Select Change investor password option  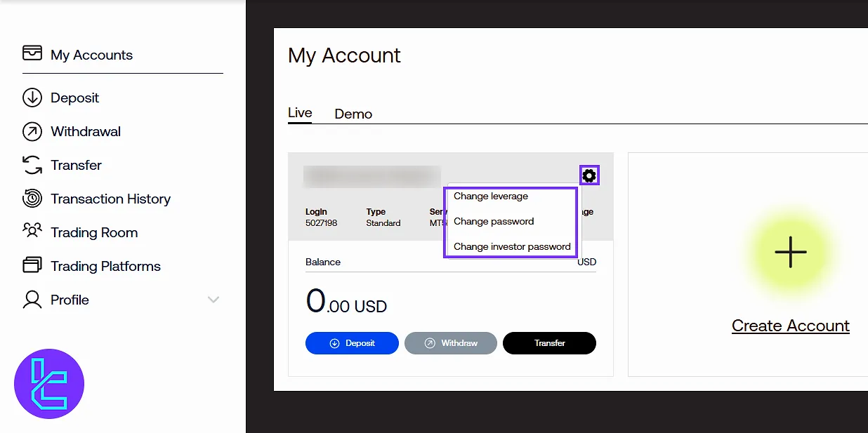(512, 246)
